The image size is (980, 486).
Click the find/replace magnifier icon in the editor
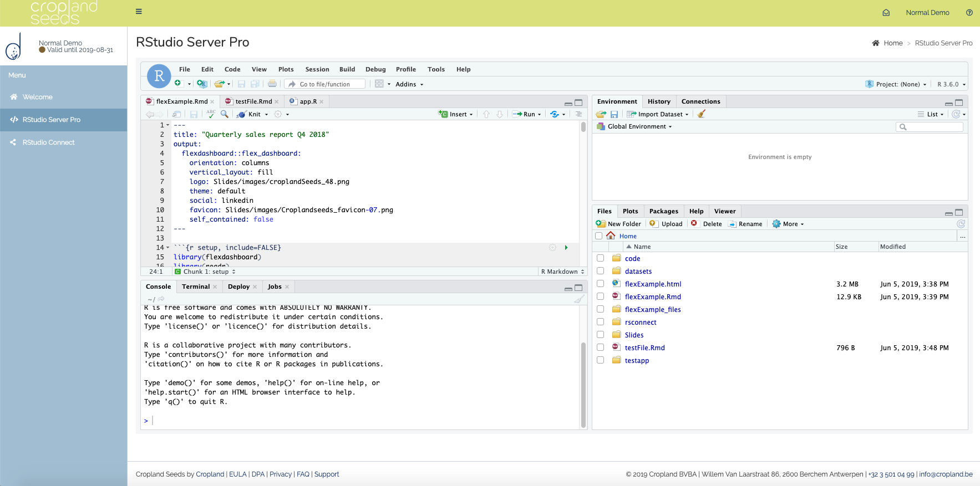(x=224, y=114)
